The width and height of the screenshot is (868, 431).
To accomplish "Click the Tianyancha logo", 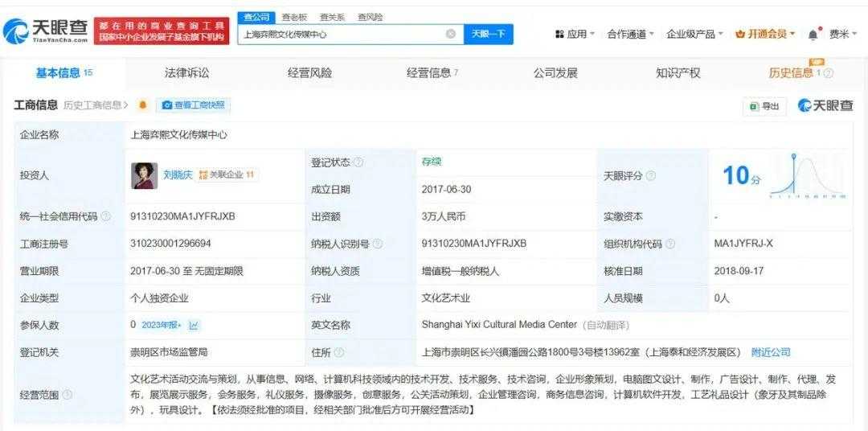I will 46,31.
